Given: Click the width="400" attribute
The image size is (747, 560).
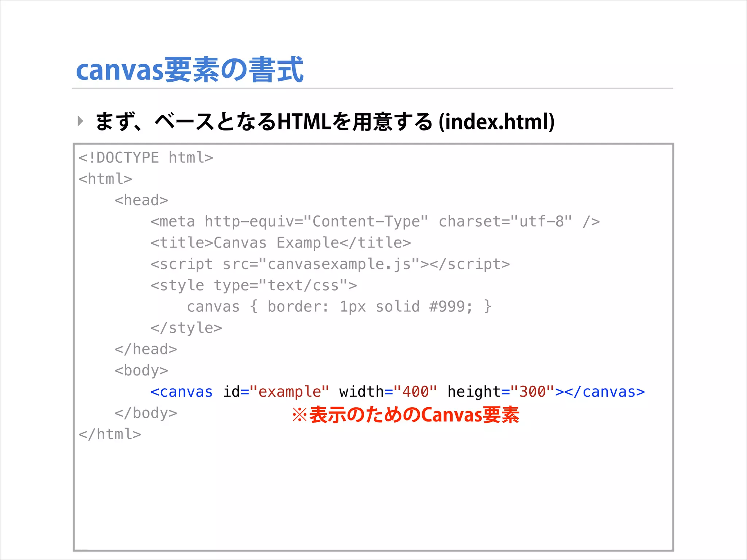Looking at the screenshot, I should point(388,392).
